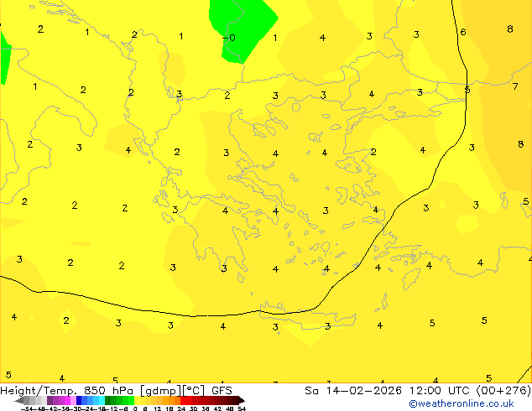The width and height of the screenshot is (532, 411).
Task: Click the "-54" legend scale label
Action: (x=27, y=409)
